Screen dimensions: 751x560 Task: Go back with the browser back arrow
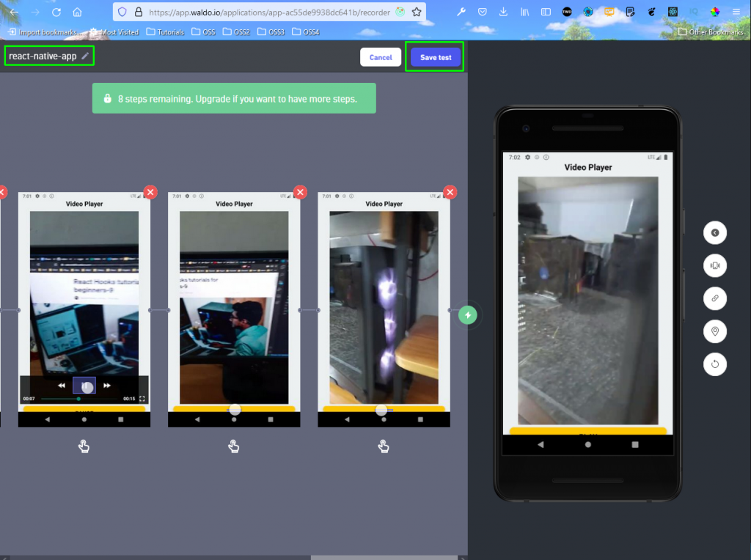15,12
